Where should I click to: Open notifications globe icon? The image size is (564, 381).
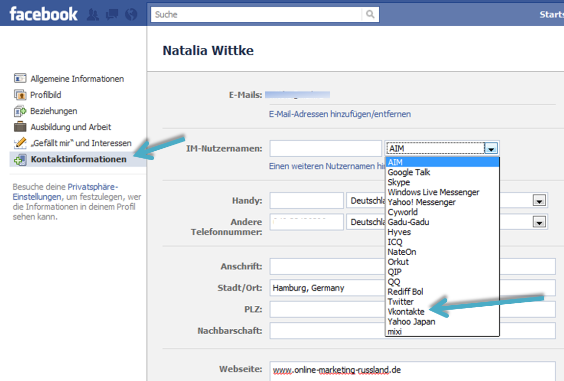click(x=131, y=14)
